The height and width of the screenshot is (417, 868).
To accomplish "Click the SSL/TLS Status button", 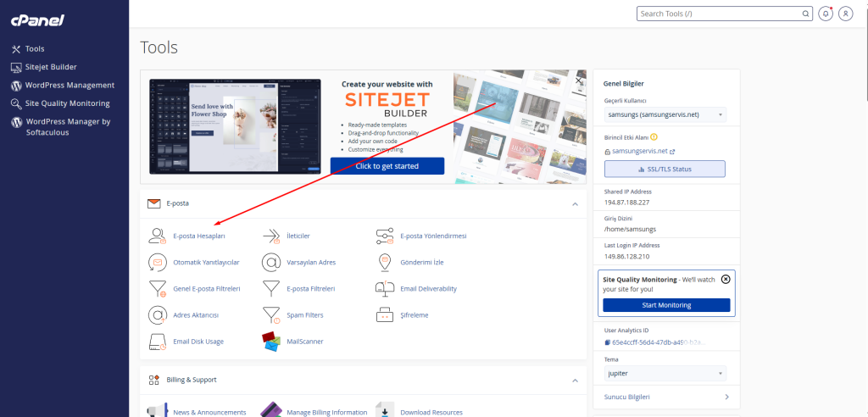I will 665,169.
